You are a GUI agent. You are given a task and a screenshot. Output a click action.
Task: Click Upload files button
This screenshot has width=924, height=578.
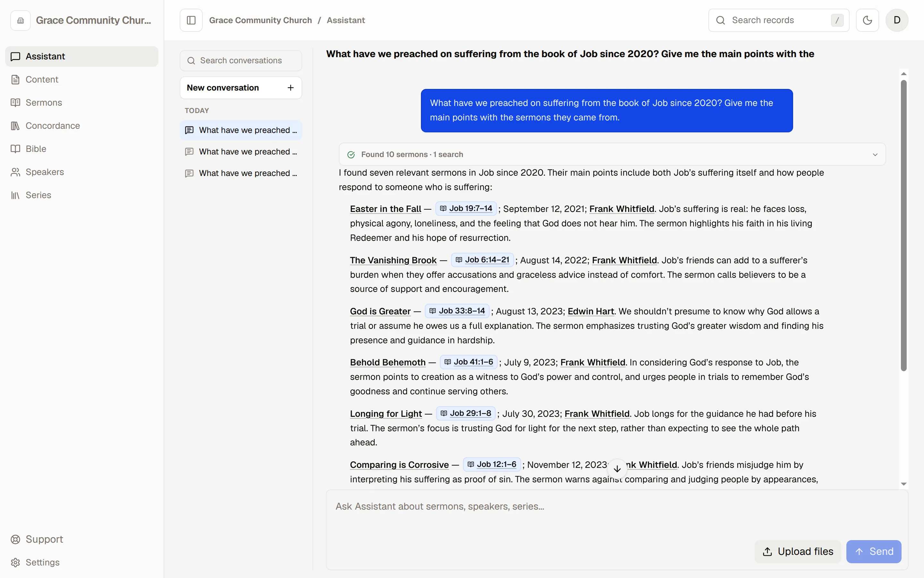[x=798, y=552]
